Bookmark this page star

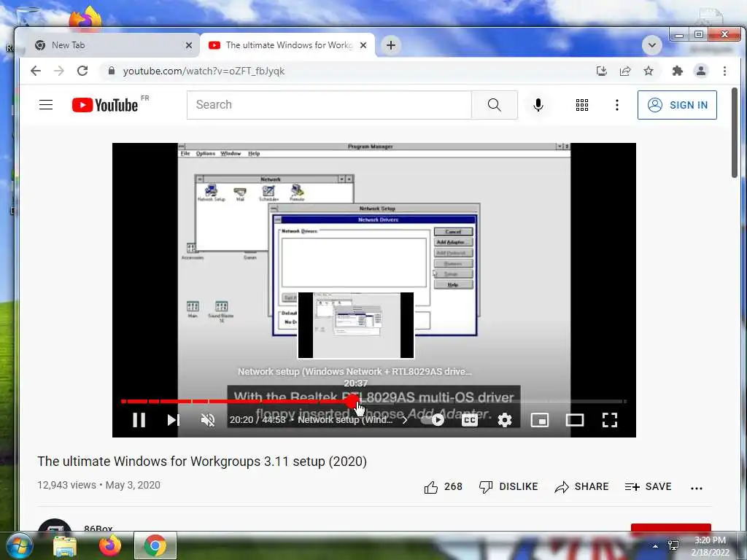click(649, 71)
